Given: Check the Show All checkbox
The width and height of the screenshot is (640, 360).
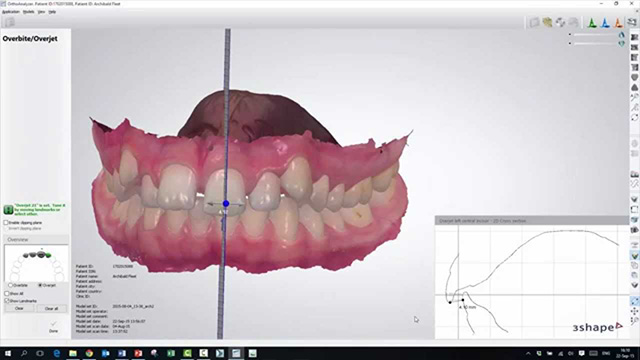Looking at the screenshot, I should pos(7,293).
